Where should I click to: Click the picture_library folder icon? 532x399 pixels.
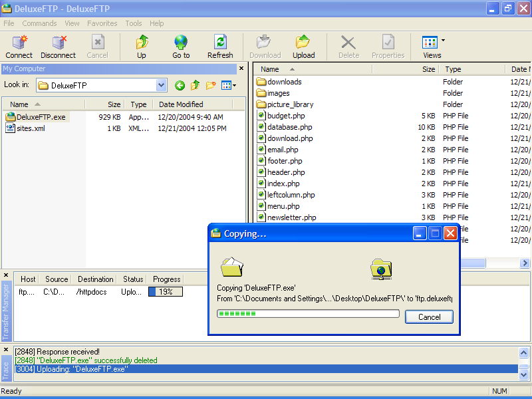(x=261, y=104)
